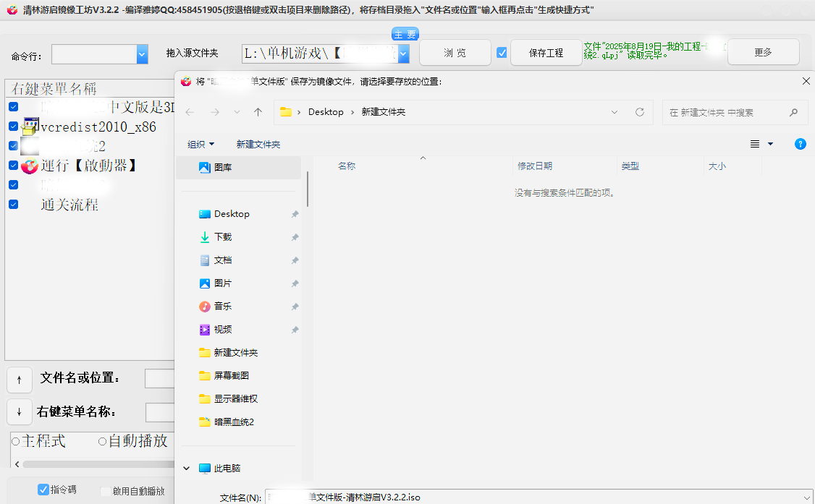Select the vcredist2010_x86 item icon
Image resolution: width=815 pixels, height=504 pixels.
point(30,125)
